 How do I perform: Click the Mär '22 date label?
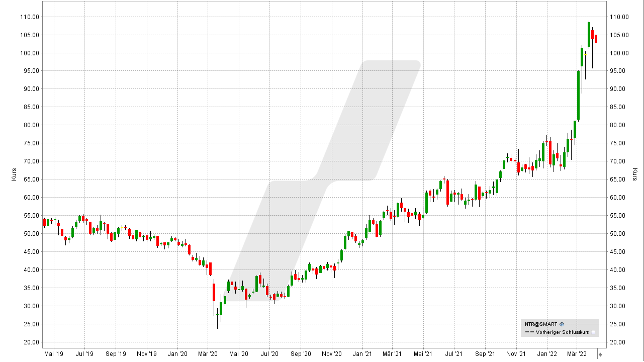click(577, 354)
